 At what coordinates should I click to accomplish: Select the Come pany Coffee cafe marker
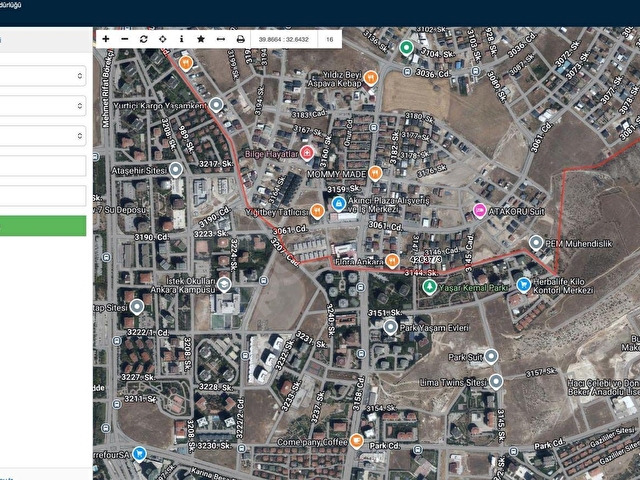(356, 441)
